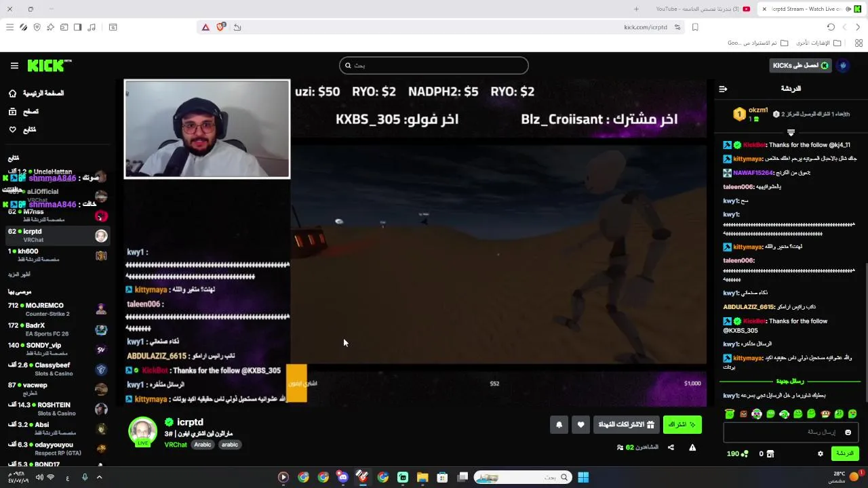Open the emoji picker in chat input
The height and width of the screenshot is (488, 868).
pyautogui.click(x=848, y=432)
